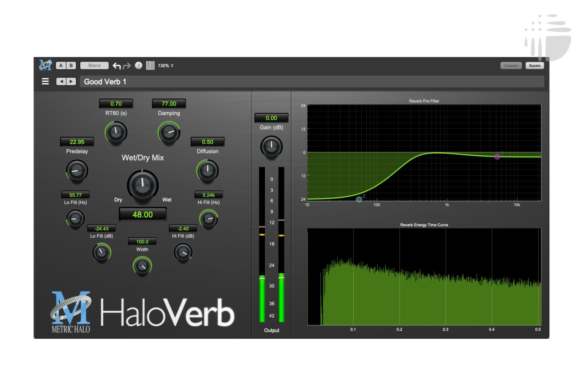Click the Predelay knob

77,170
